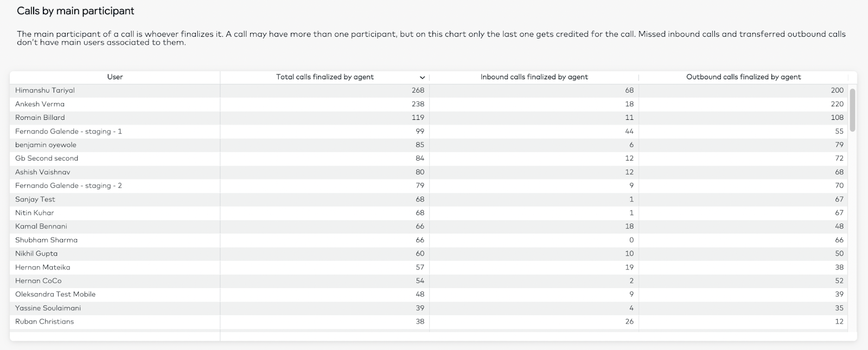The image size is (868, 350).
Task: Sort by Inbound calls finalized by agent header
Action: (534, 77)
